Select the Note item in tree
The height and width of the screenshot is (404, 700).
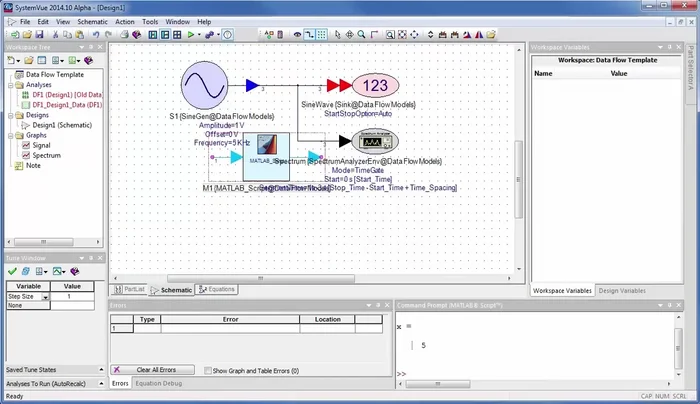pos(33,166)
